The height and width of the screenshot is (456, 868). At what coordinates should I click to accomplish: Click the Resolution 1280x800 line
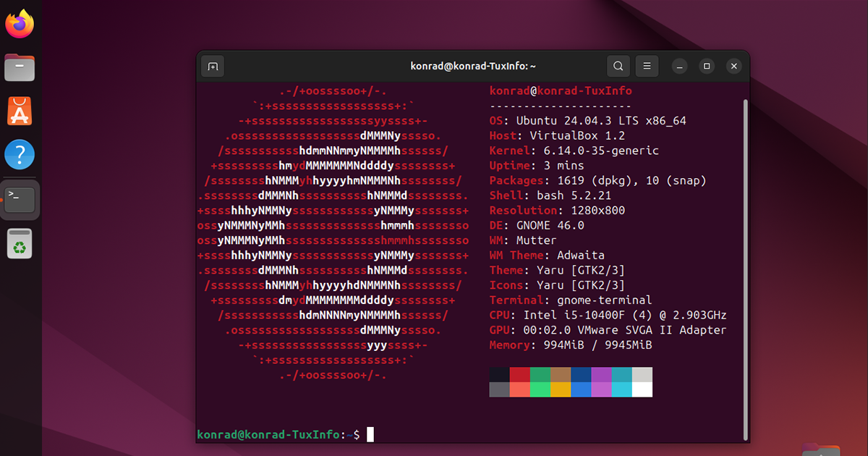pos(558,211)
